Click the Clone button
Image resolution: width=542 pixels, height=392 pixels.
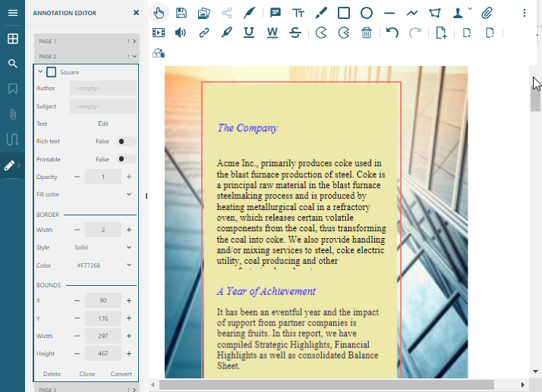click(x=87, y=374)
